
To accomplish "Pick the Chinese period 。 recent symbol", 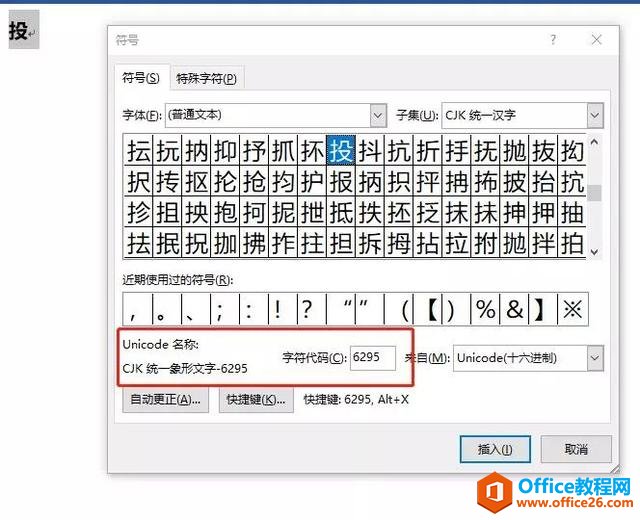I will tap(167, 309).
